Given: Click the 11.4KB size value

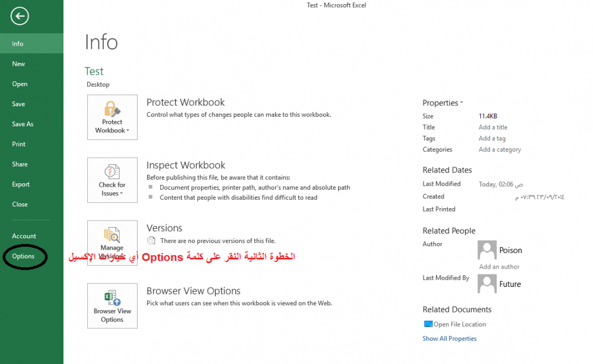Looking at the screenshot, I should (x=488, y=116).
